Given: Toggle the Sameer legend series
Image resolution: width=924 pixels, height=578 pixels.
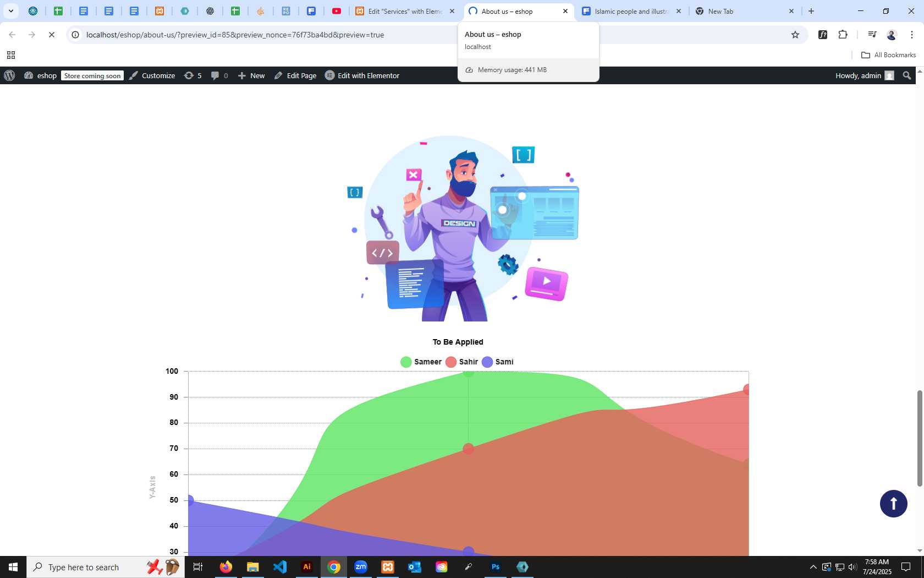Looking at the screenshot, I should coord(421,362).
